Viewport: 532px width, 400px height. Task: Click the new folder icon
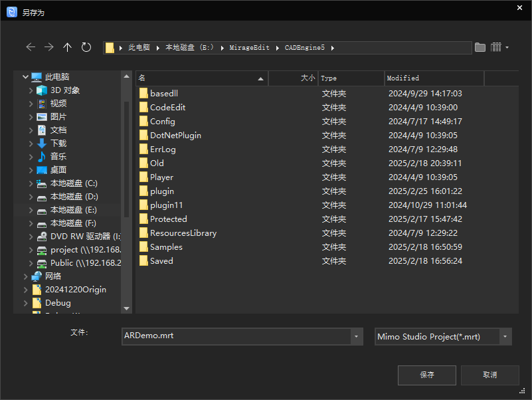click(x=480, y=47)
